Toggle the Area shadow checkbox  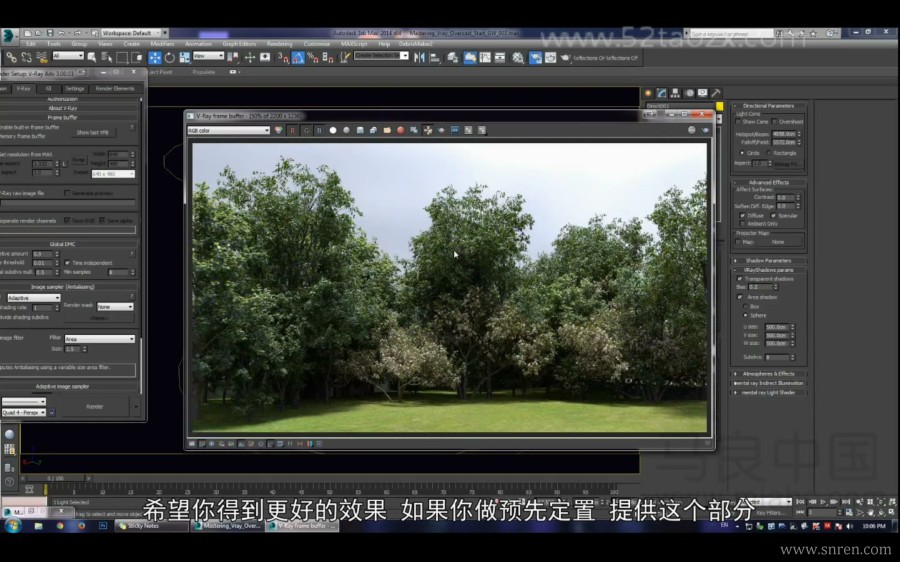(740, 297)
